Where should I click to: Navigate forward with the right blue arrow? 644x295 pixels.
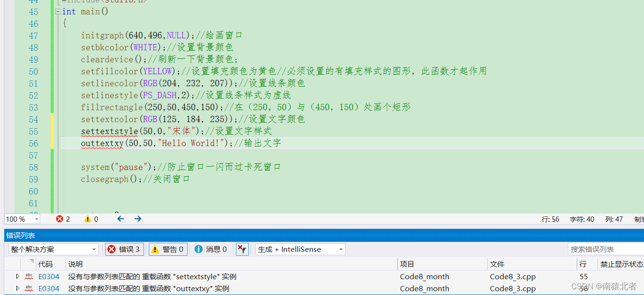tap(138, 219)
